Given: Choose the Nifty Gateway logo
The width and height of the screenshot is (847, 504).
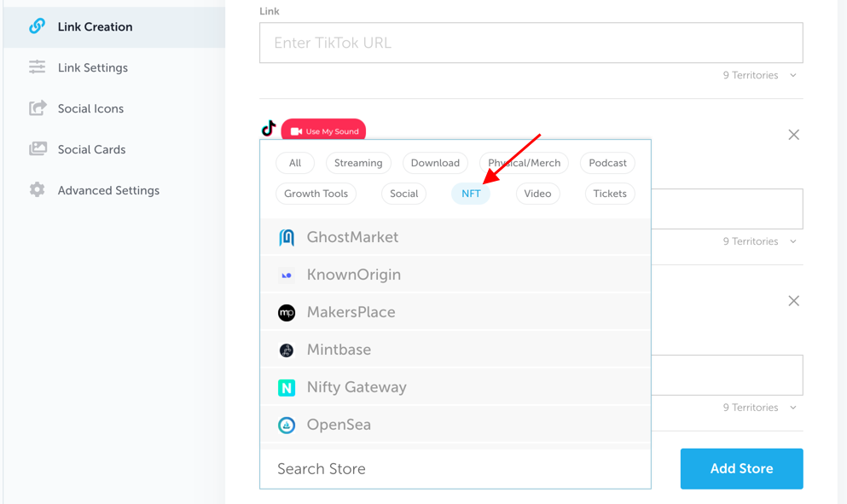Looking at the screenshot, I should pos(287,387).
